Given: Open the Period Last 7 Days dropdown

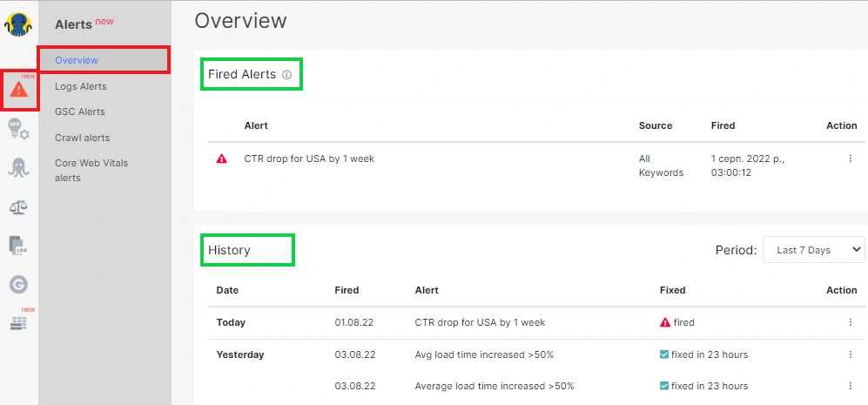Looking at the screenshot, I should [x=814, y=250].
